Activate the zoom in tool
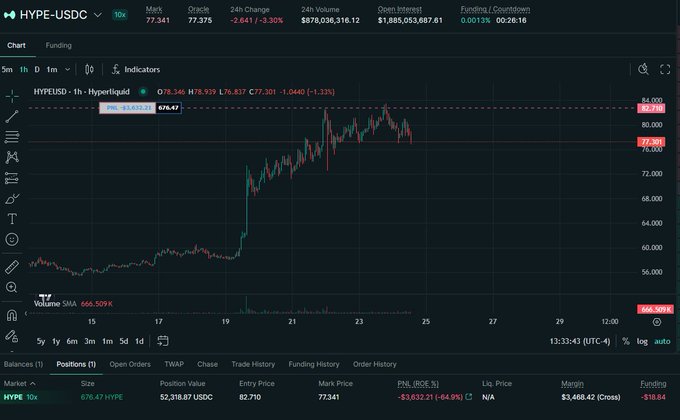This screenshot has height=420, width=680. [12, 287]
